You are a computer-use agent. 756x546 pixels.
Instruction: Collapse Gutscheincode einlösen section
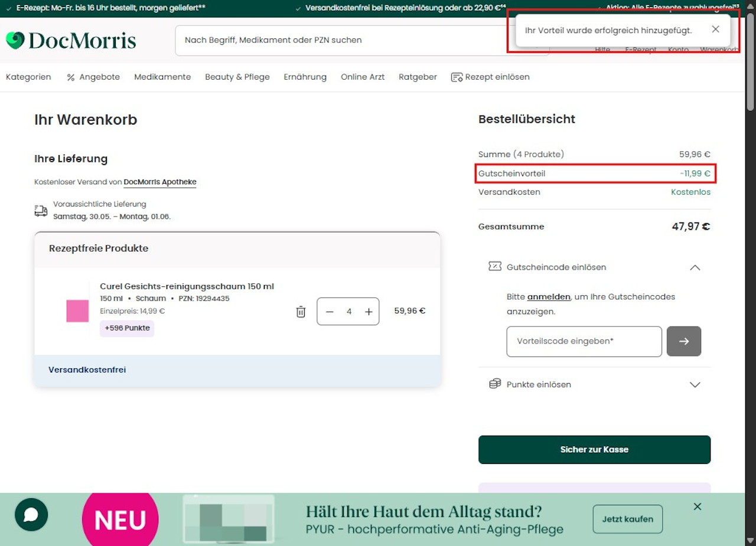[x=695, y=267]
